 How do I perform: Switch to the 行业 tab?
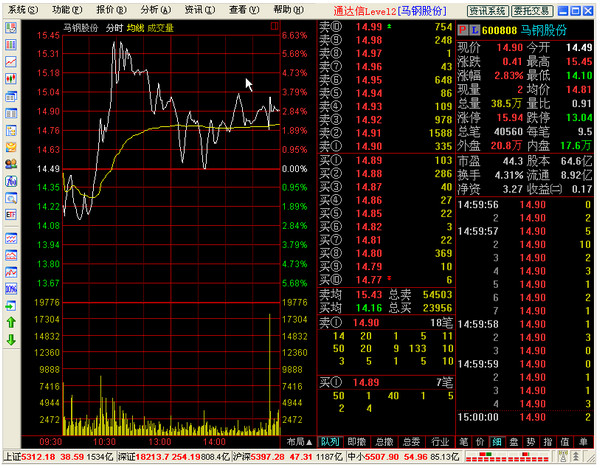click(x=440, y=442)
